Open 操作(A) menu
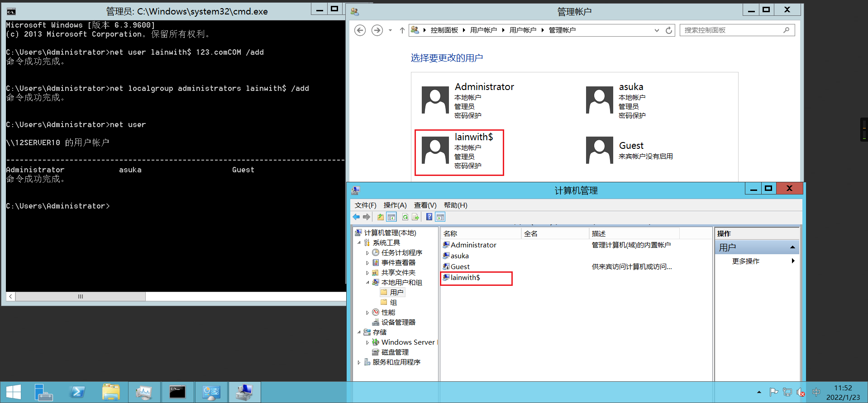868x403 pixels. click(x=395, y=205)
